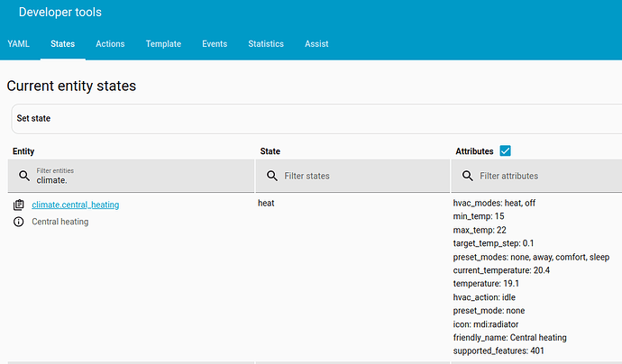Select the States tab
Screen dimensions: 622x364
coord(63,43)
